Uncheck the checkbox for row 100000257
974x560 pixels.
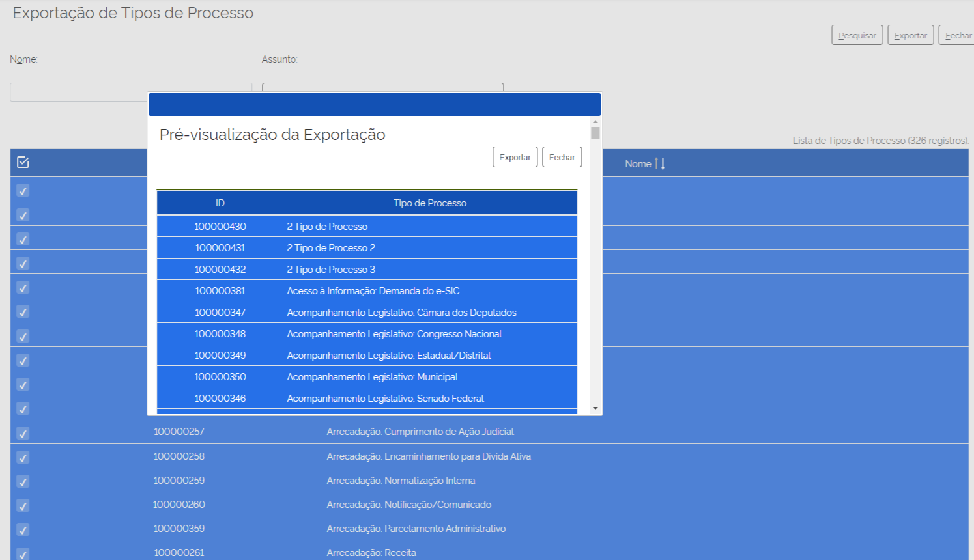23,433
